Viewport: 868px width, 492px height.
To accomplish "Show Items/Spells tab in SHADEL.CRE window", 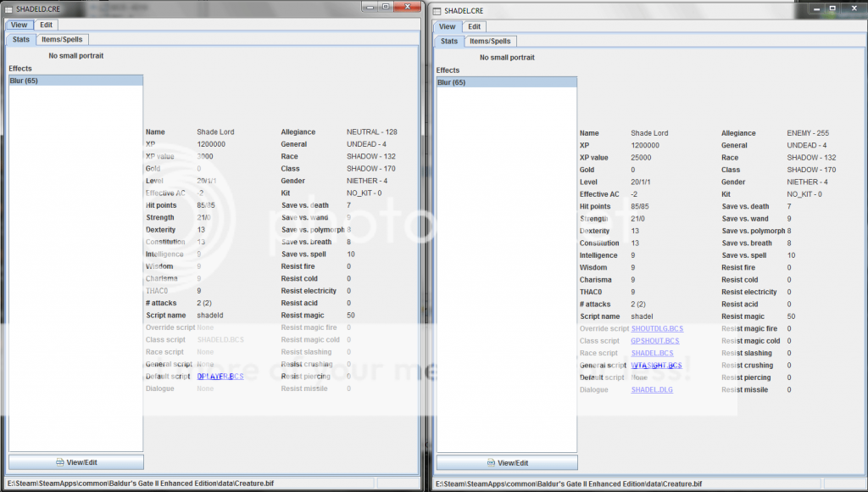I will tap(490, 42).
